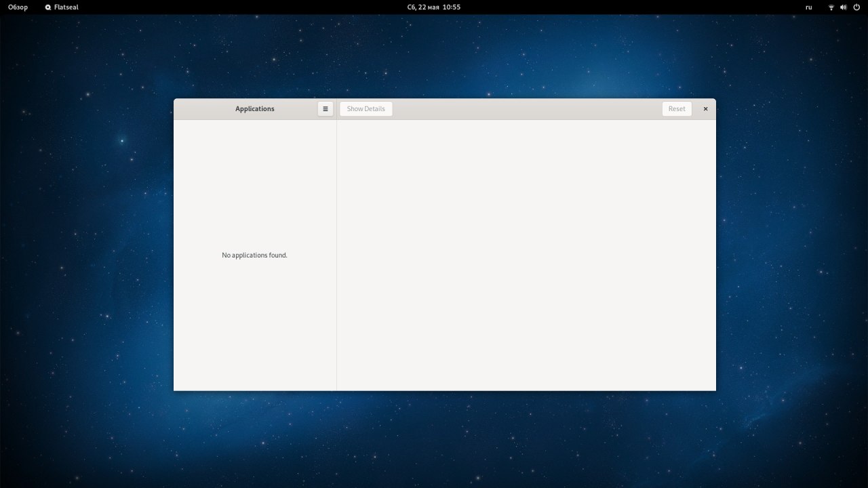Viewport: 868px width, 488px height.
Task: Open the Обзор activities overview
Action: pos(18,7)
